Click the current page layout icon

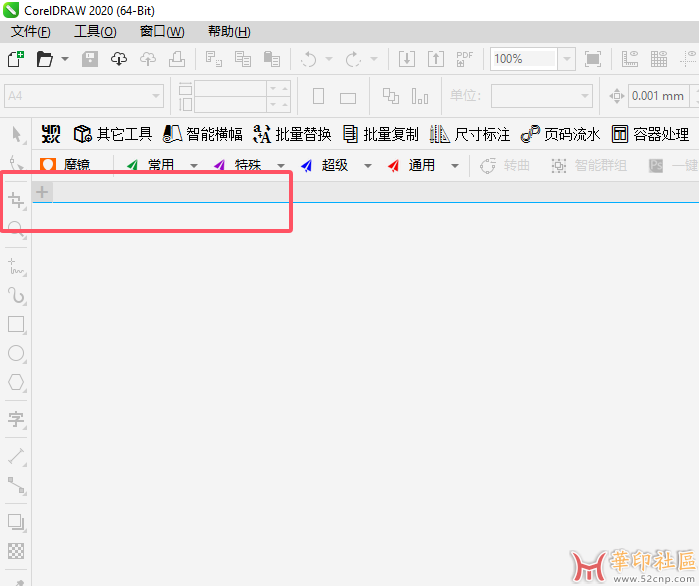tap(419, 96)
